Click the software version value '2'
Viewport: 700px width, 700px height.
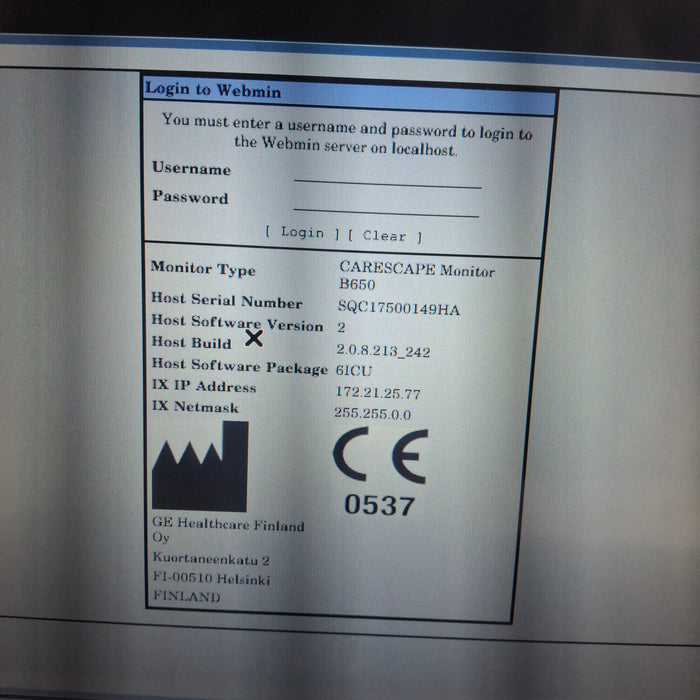pyautogui.click(x=342, y=327)
